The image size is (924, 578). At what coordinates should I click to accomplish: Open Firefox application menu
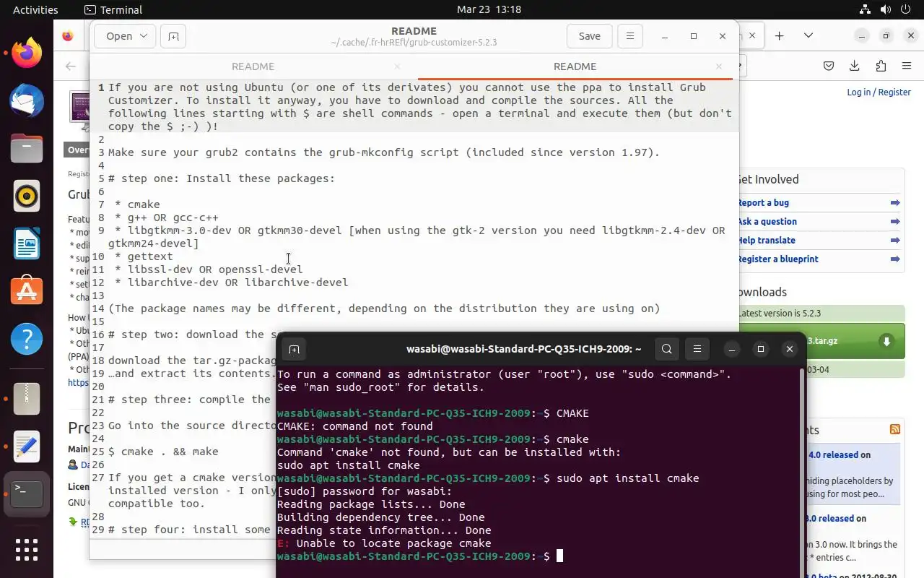point(907,66)
